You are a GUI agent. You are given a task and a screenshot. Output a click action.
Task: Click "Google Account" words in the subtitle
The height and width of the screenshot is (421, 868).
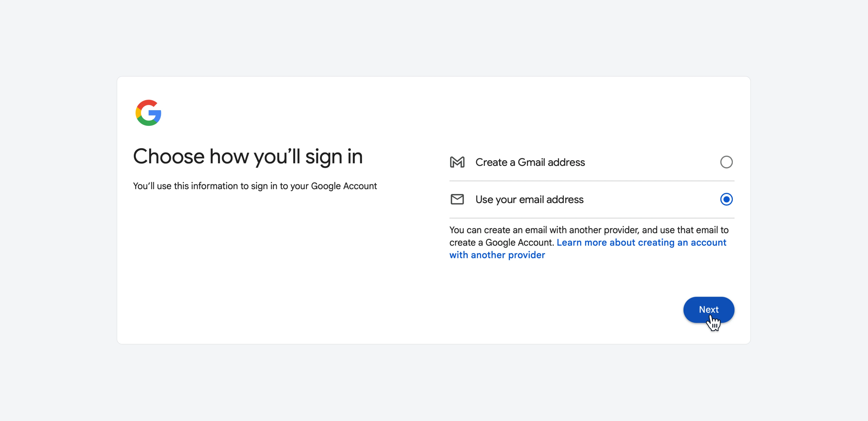(344, 186)
